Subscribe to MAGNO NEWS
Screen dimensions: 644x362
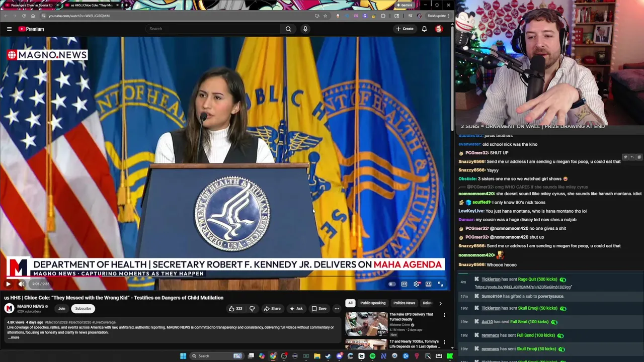click(83, 309)
